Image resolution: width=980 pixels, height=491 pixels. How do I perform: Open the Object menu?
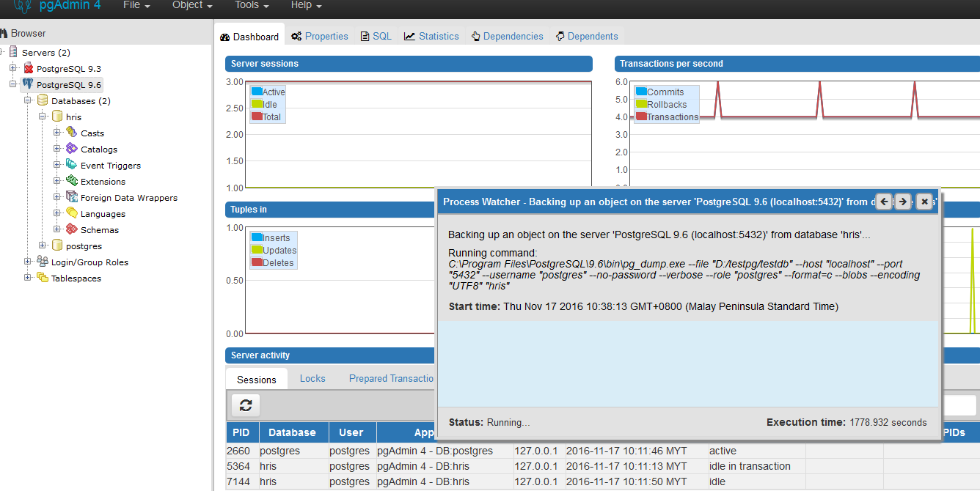192,5
